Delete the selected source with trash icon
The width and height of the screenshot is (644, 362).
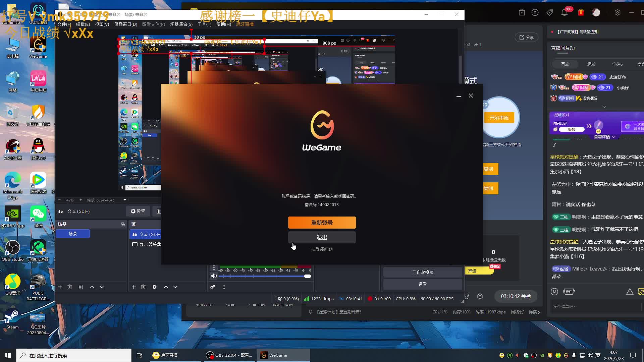click(144, 287)
